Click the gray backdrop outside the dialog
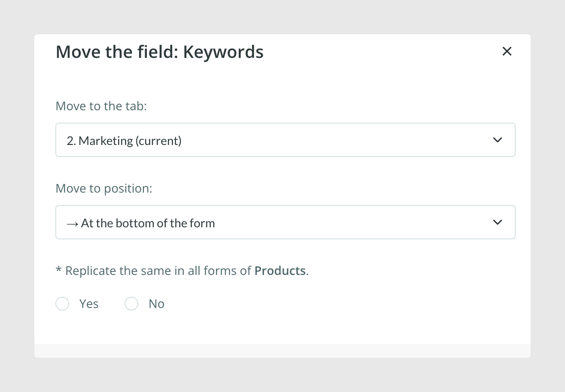The width and height of the screenshot is (565, 392). [x=282, y=17]
